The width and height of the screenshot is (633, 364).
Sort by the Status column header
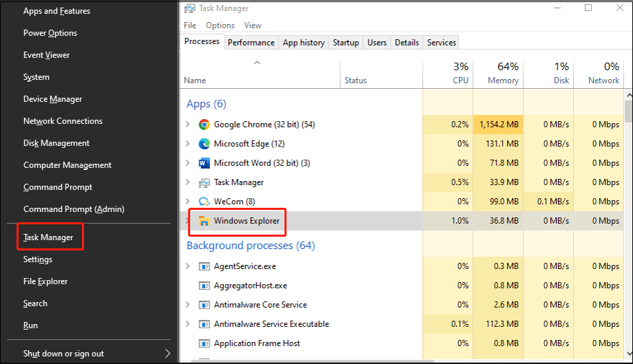pos(355,81)
